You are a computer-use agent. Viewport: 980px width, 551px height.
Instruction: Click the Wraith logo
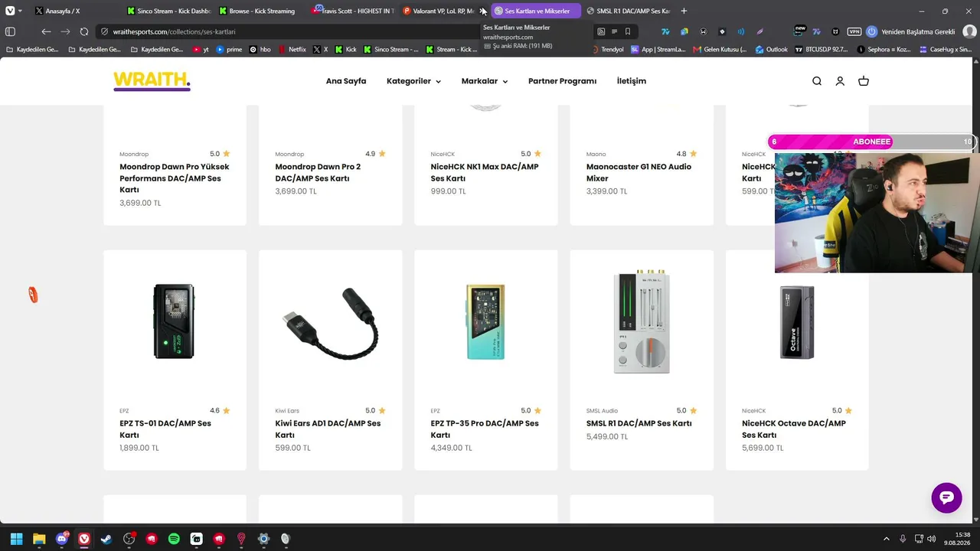[x=152, y=81]
